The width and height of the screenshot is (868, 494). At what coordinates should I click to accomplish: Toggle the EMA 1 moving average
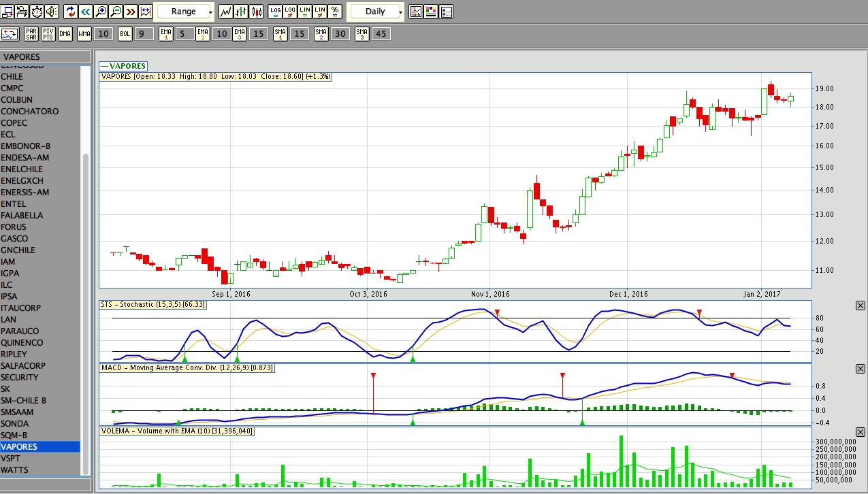pos(165,33)
